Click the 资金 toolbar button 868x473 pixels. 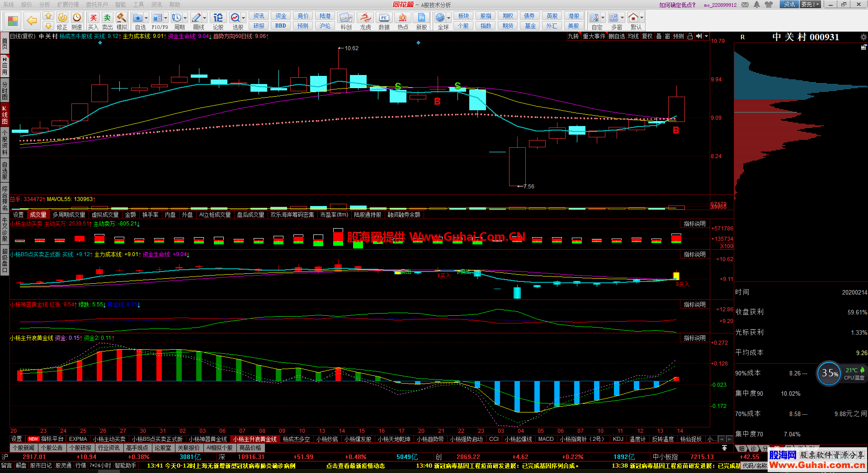coord(281,16)
